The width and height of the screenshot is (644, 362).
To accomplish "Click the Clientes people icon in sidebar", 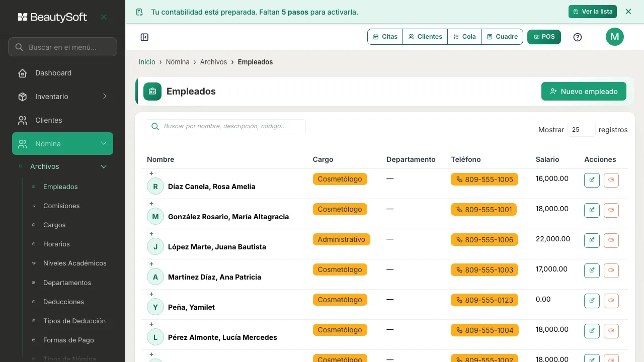I will pyautogui.click(x=23, y=120).
